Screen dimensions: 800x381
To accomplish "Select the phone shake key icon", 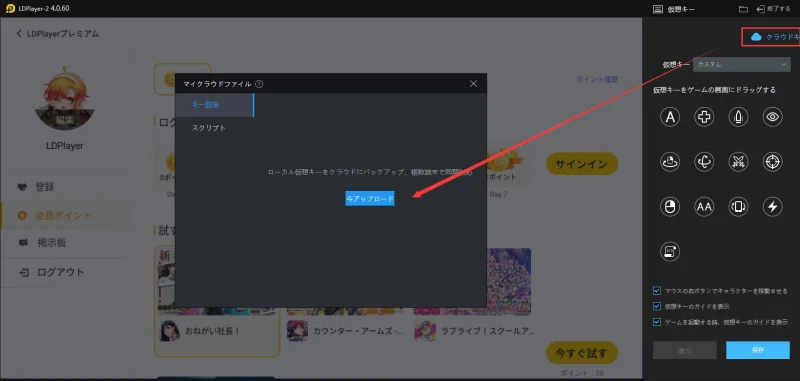I will (x=738, y=207).
